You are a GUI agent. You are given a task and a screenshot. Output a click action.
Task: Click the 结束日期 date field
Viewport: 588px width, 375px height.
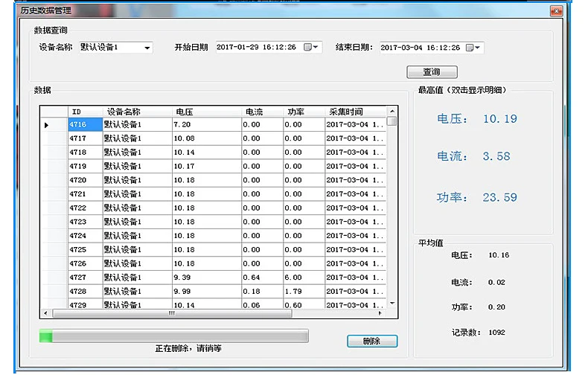click(431, 48)
